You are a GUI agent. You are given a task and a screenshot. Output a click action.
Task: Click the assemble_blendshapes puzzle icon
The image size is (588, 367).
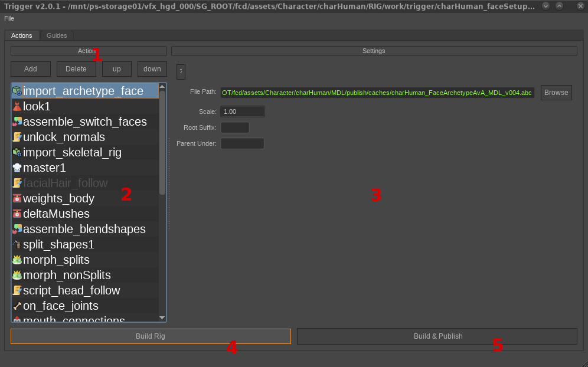[17, 229]
